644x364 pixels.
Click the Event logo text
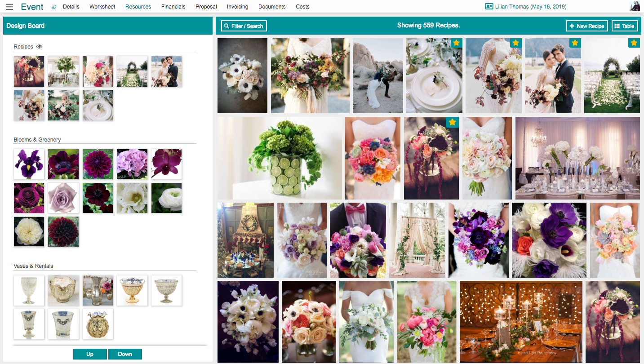32,7
